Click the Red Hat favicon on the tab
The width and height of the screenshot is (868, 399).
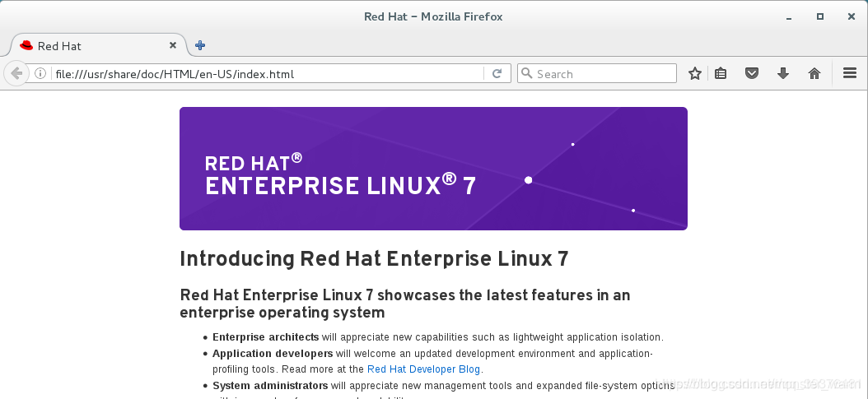[26, 45]
